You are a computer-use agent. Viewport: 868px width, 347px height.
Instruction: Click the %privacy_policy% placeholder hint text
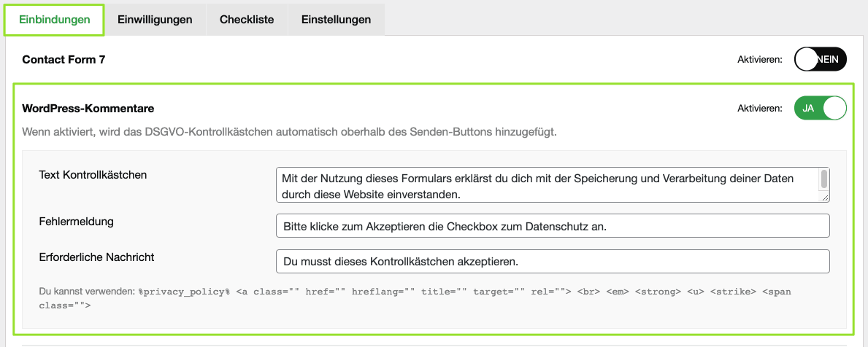pos(185,292)
